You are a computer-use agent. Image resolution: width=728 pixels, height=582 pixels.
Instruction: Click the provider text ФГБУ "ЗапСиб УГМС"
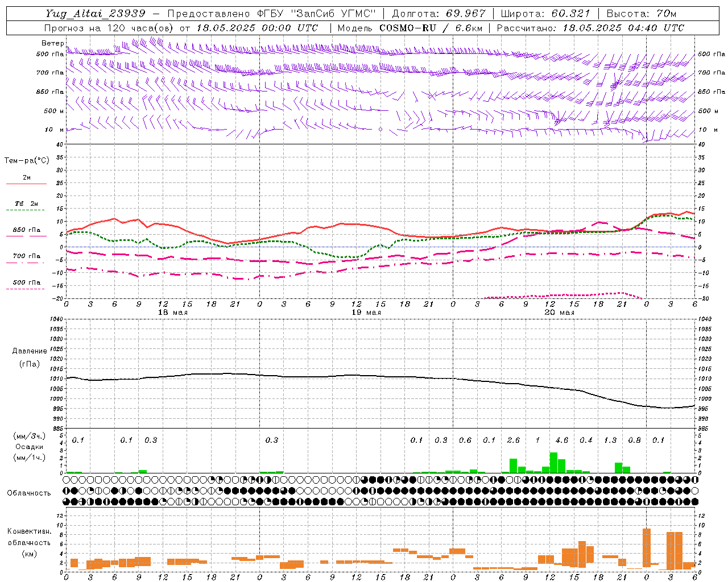point(317,14)
